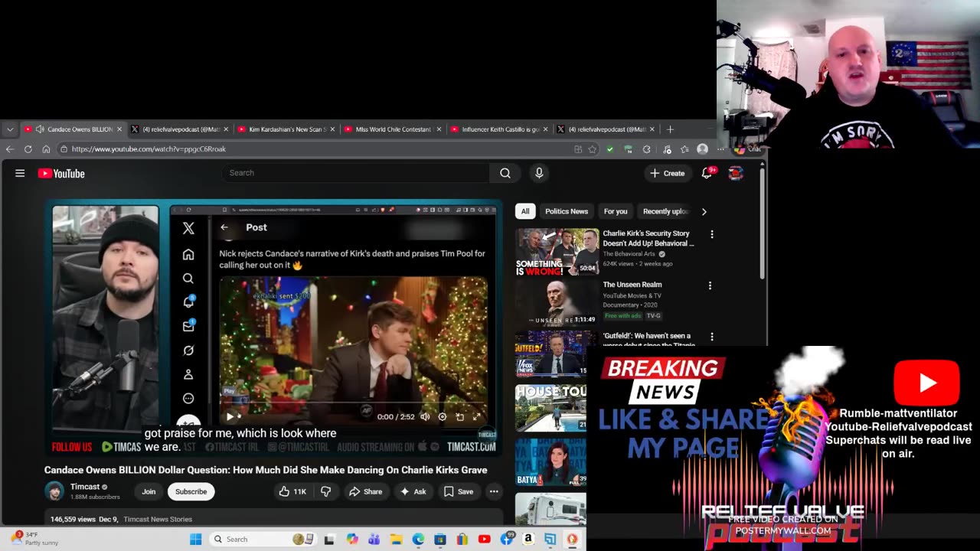980x551 pixels.
Task: Open the tab actions dropdown chevron
Action: point(9,129)
